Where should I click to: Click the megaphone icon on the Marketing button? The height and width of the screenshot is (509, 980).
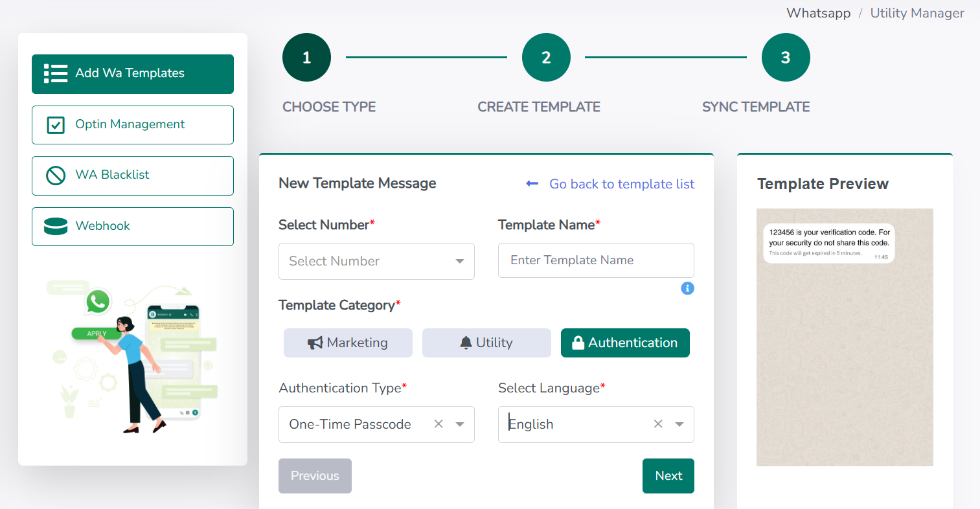[x=315, y=343]
